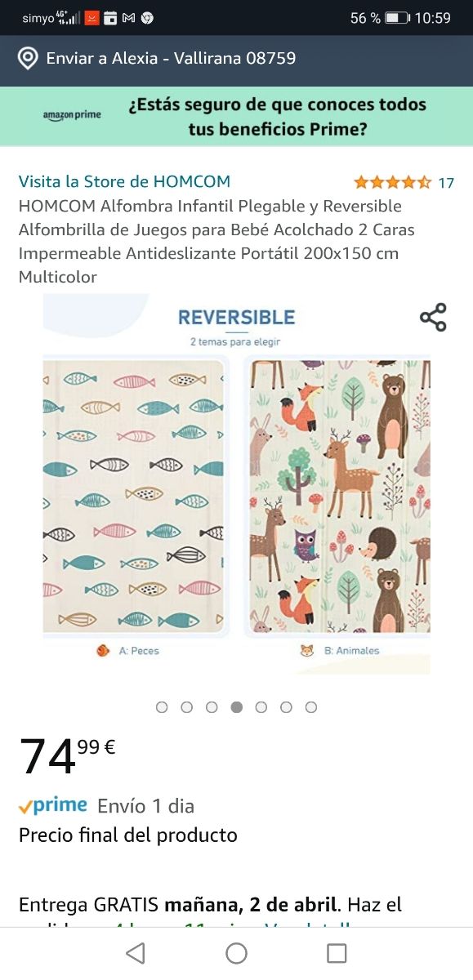Select the last image carousel dot
473x980 pixels.
coord(311,707)
